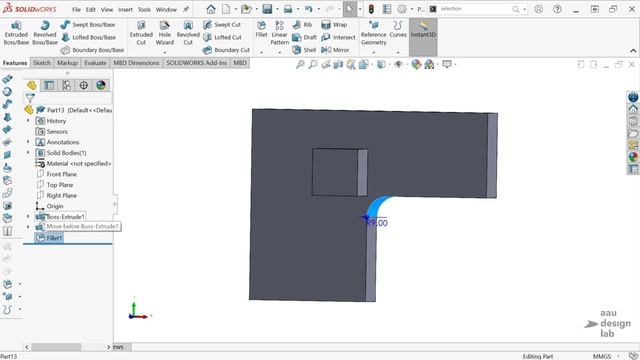Screen dimensions: 640x360
Task: Expand the Solid Bodies(1) node
Action: 28,153
